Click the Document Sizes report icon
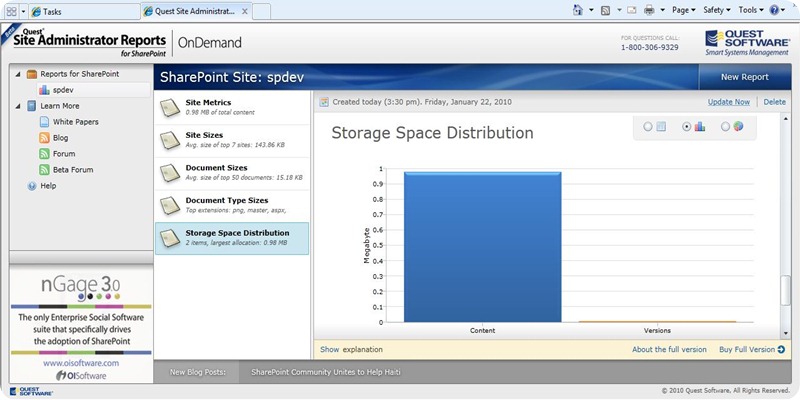The width and height of the screenshot is (800, 400). coord(169,172)
